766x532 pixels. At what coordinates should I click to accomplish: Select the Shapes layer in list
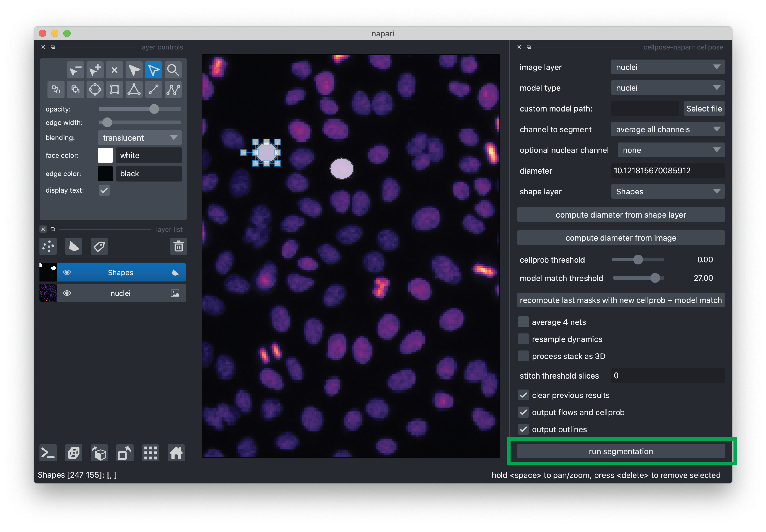(x=120, y=273)
